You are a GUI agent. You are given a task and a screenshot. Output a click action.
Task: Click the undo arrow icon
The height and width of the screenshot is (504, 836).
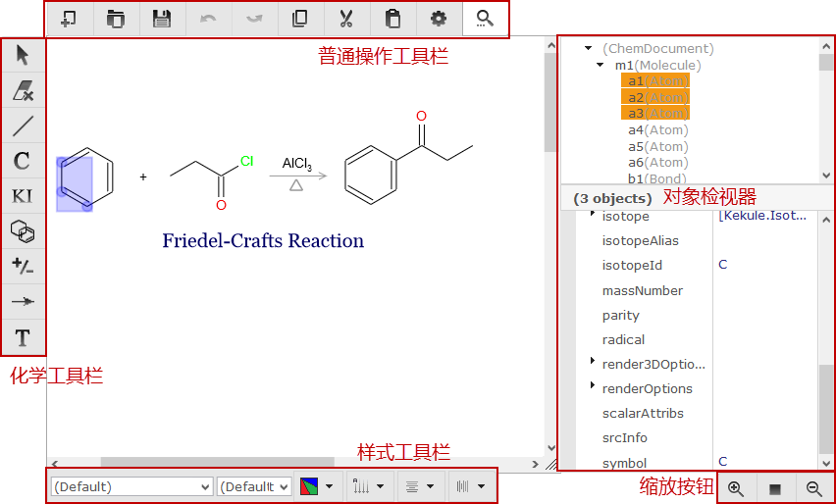208,20
